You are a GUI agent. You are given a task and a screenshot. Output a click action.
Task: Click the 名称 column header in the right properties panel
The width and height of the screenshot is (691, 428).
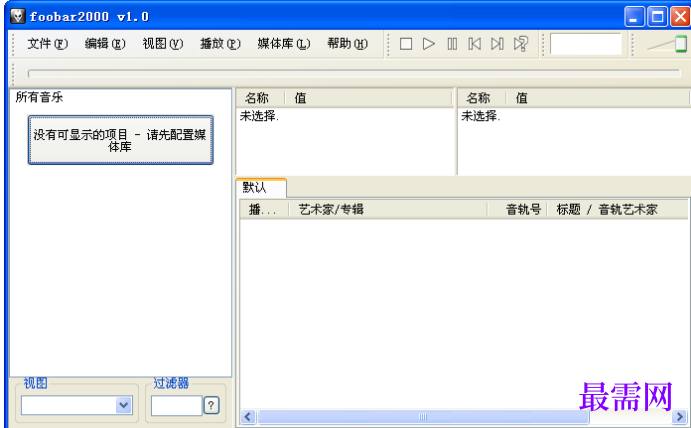tap(482, 98)
